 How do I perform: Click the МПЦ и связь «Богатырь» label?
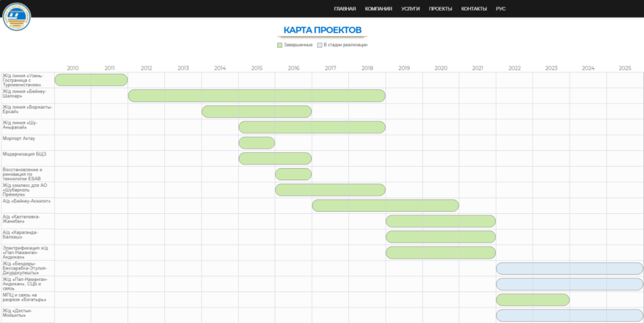(x=25, y=297)
